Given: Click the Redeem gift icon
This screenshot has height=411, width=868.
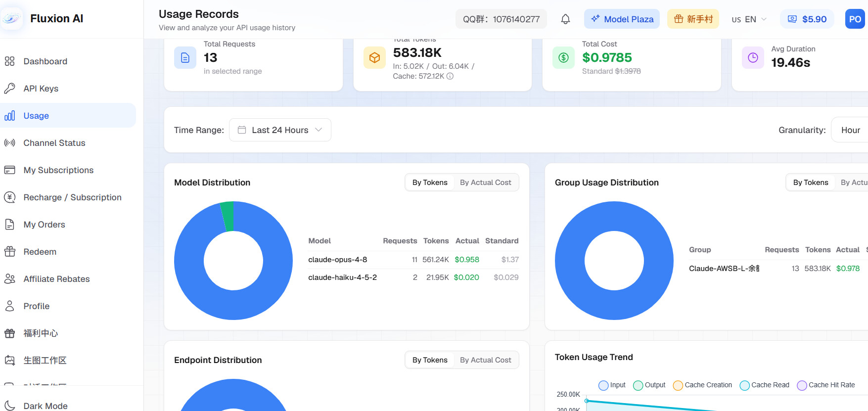Looking at the screenshot, I should tap(9, 252).
